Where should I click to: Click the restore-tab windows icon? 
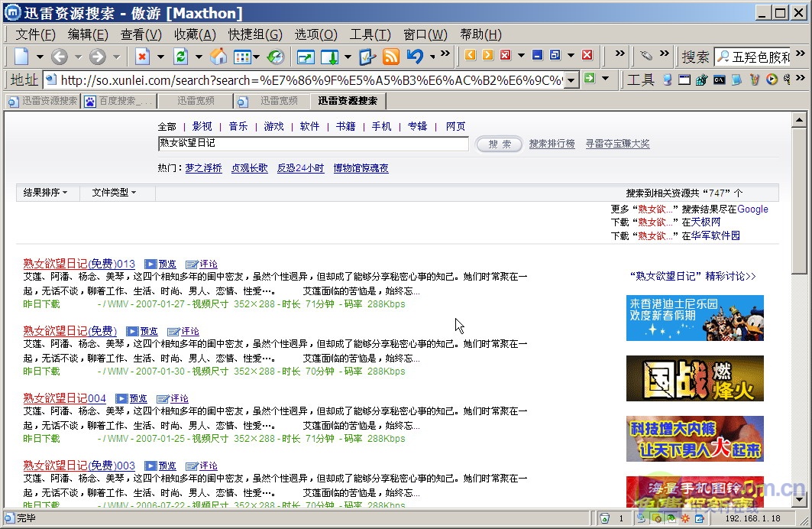tap(555, 55)
